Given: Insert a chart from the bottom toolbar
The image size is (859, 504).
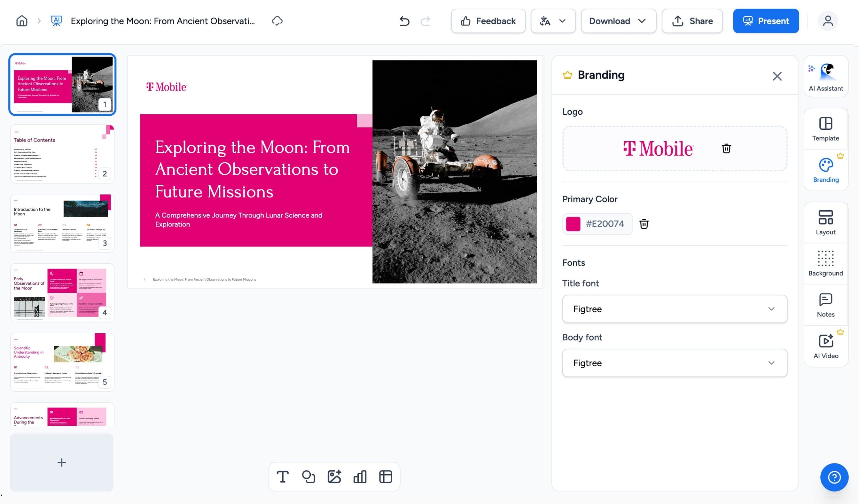Looking at the screenshot, I should [360, 477].
